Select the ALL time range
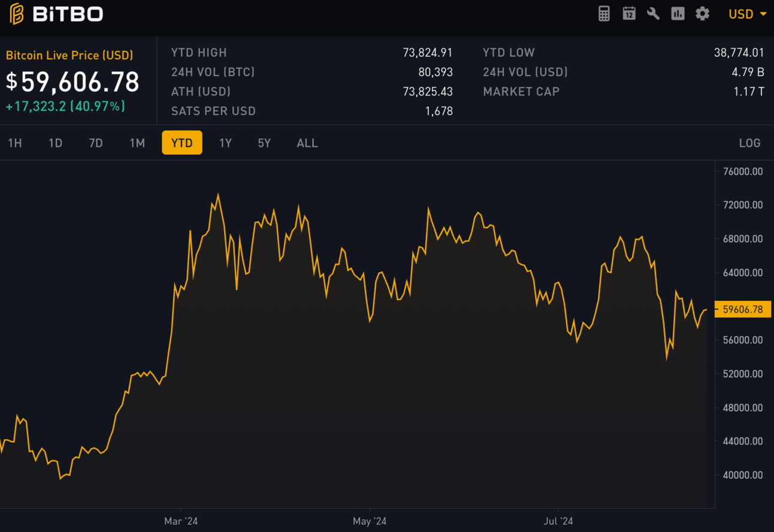The height and width of the screenshot is (532, 774). tap(307, 143)
